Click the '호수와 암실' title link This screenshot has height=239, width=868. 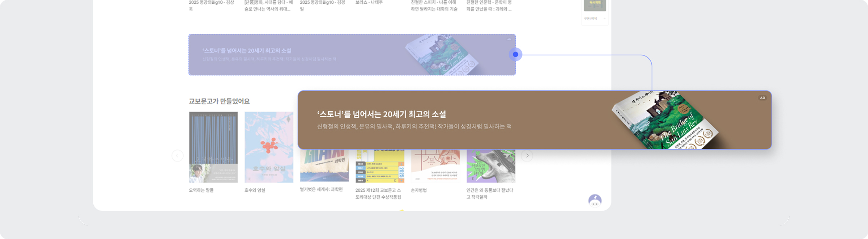tap(255, 190)
